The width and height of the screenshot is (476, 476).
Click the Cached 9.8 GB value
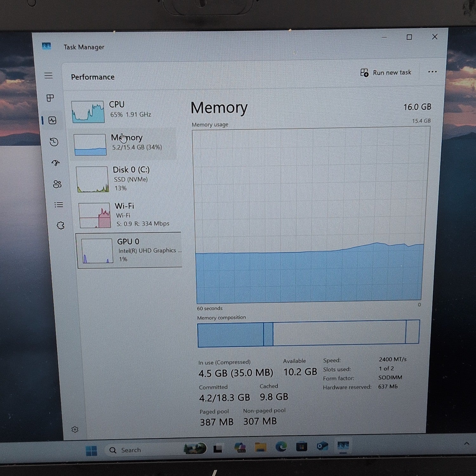pyautogui.click(x=274, y=397)
